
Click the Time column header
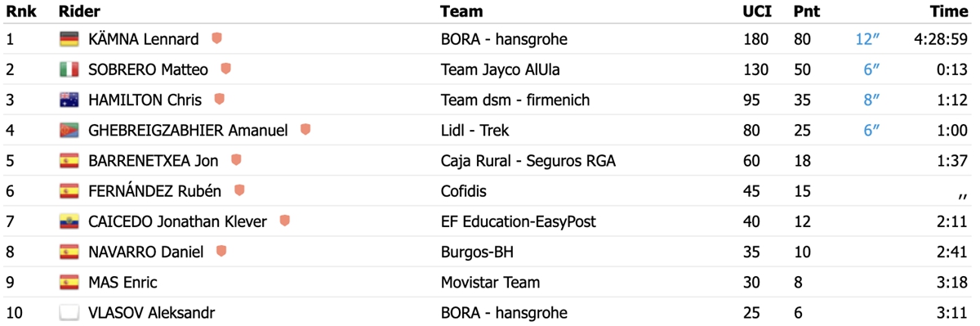tap(950, 11)
